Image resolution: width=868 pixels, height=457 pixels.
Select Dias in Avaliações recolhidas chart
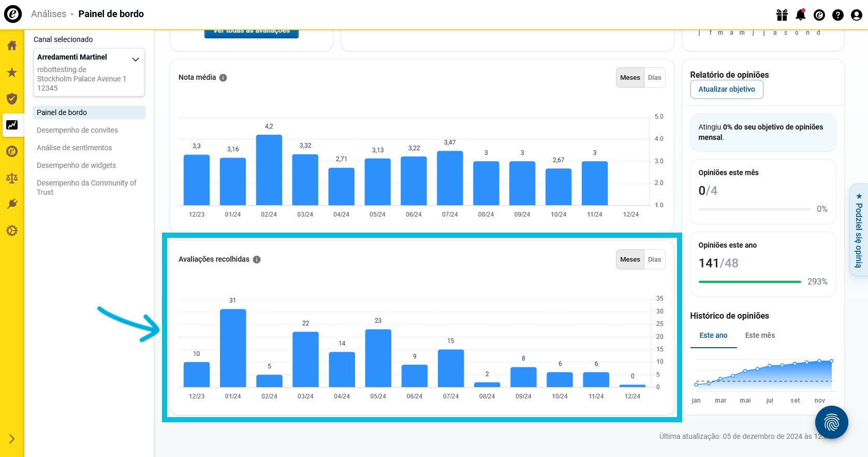coord(654,260)
